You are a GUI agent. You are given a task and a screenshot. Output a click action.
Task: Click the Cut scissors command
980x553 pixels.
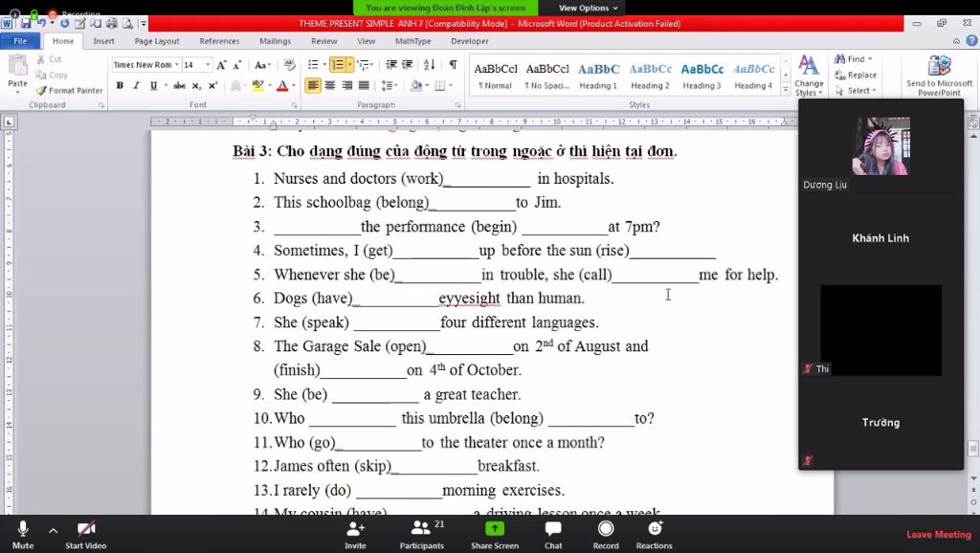(49, 58)
